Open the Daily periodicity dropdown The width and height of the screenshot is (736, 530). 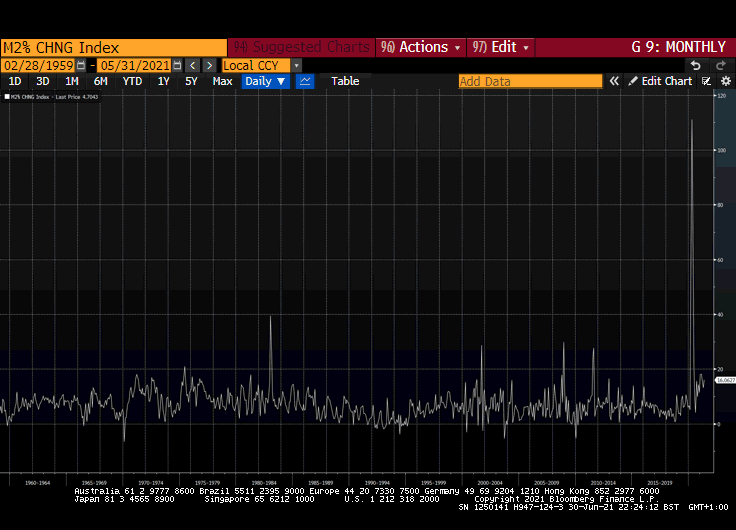[x=265, y=81]
